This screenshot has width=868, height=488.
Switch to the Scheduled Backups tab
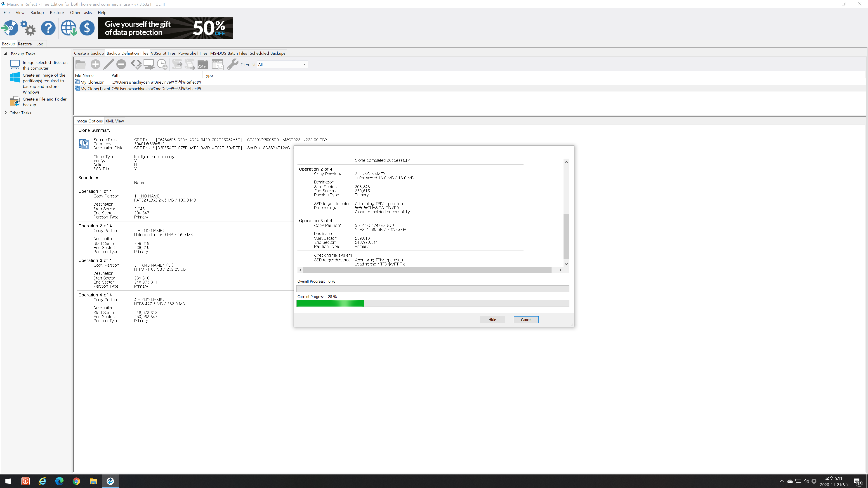coord(267,53)
